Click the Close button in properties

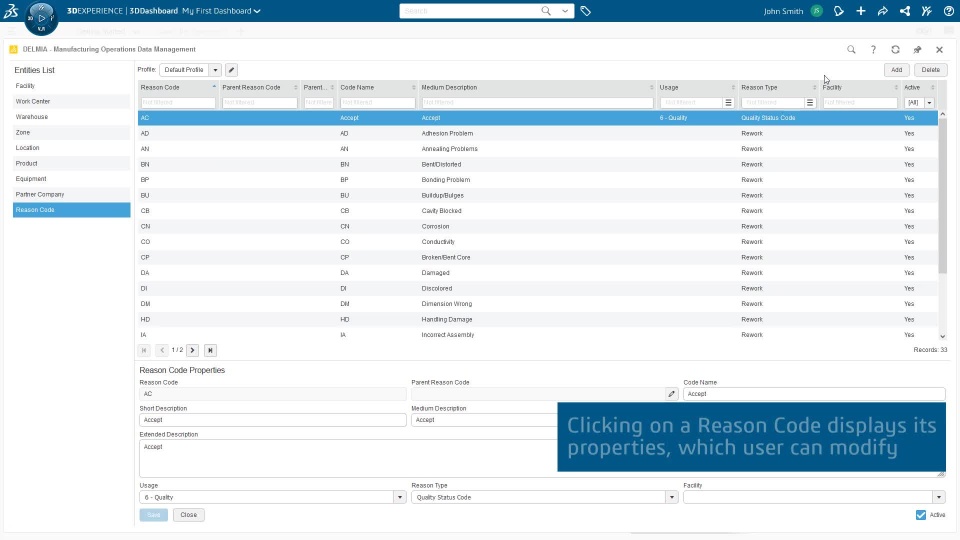coord(189,515)
